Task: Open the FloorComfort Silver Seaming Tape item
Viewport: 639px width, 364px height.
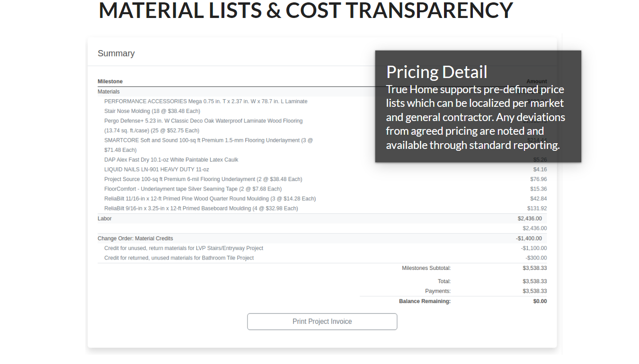Action: point(193,189)
